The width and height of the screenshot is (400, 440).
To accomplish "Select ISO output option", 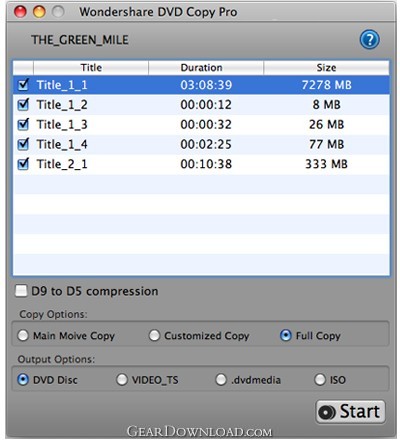I will pyautogui.click(x=320, y=379).
